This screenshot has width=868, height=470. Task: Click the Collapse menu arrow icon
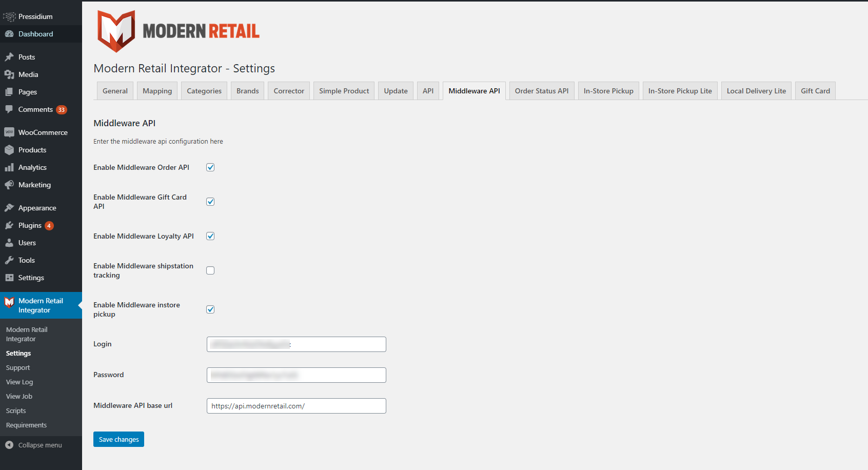pos(9,445)
